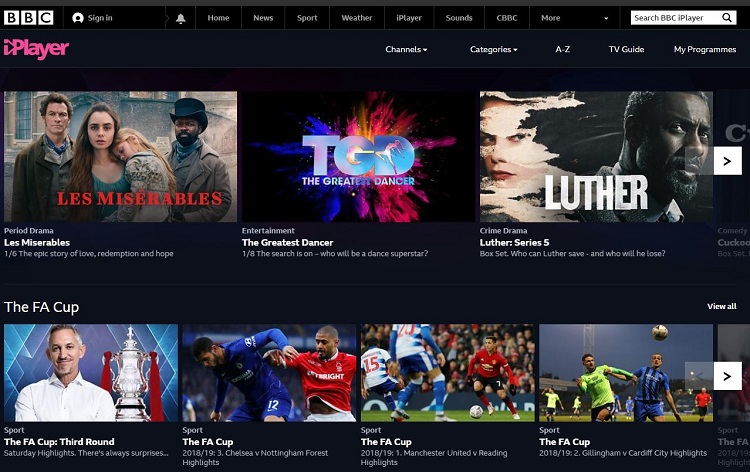This screenshot has height=472, width=750.
Task: Click The Greatest Dancer title text
Action: click(287, 242)
